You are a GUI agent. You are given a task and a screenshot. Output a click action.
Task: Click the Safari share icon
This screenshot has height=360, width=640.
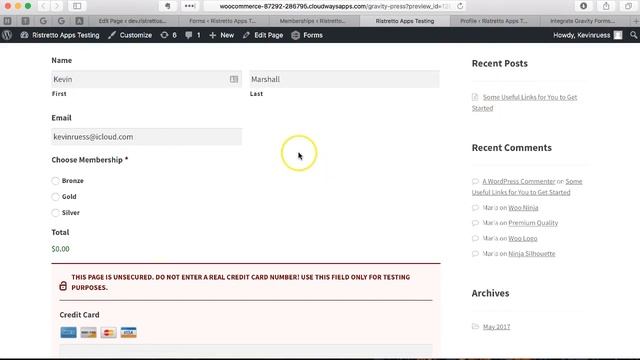606,6
